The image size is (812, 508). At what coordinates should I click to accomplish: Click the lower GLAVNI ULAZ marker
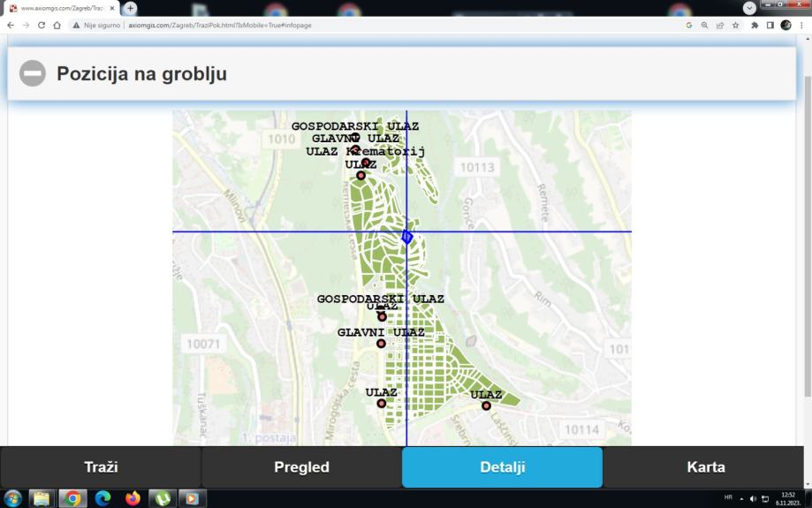(381, 344)
